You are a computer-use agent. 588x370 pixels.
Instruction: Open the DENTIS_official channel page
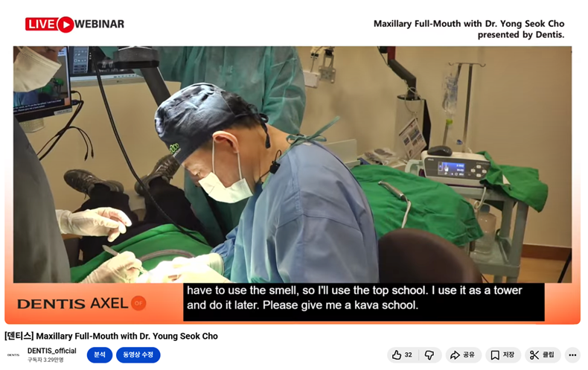point(52,351)
